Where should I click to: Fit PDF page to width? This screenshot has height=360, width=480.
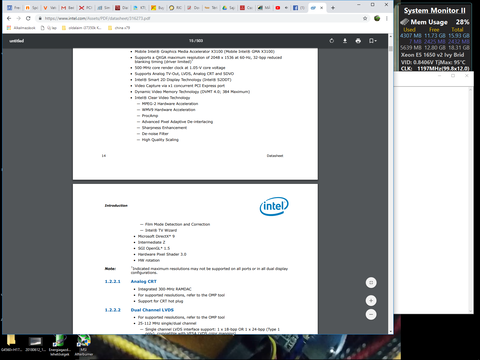371,283
